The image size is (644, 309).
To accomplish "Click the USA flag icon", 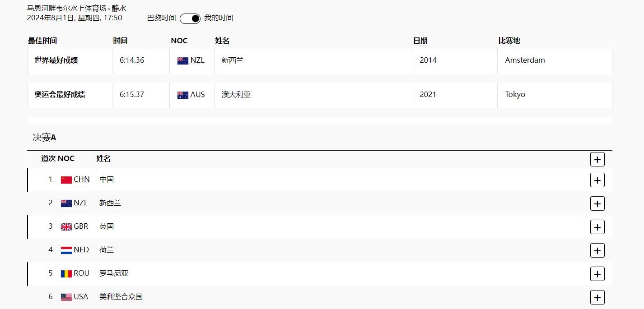I will coord(66,297).
